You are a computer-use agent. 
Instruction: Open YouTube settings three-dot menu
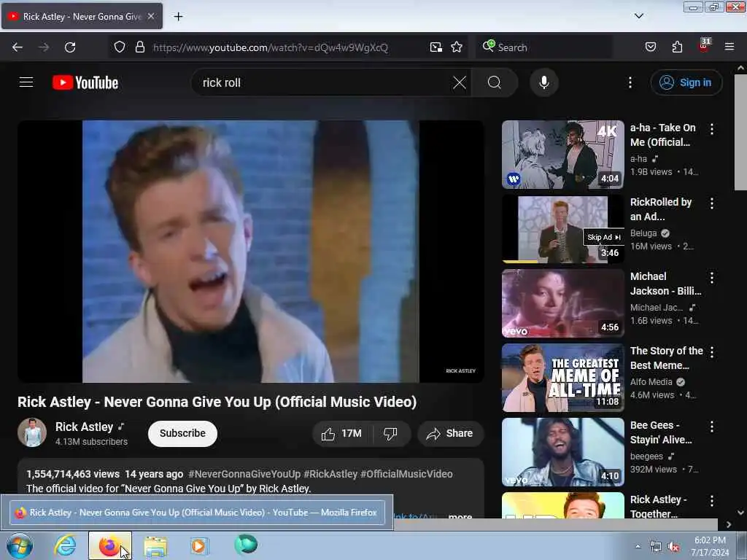coord(630,82)
